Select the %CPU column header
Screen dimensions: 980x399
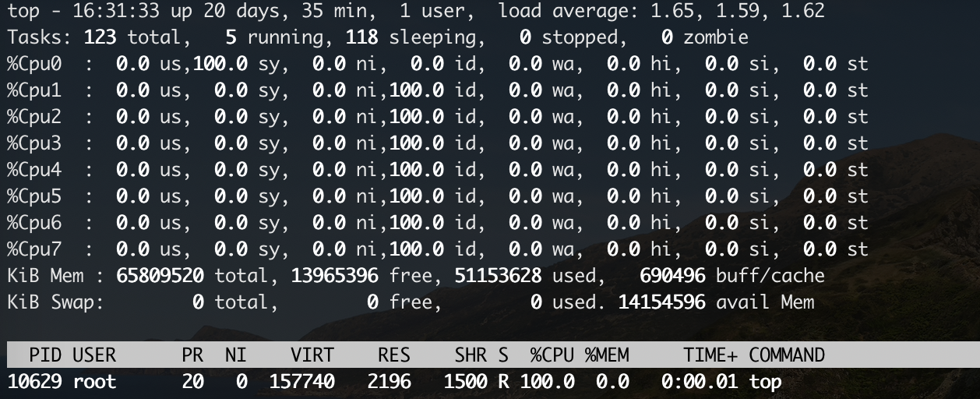(552, 355)
